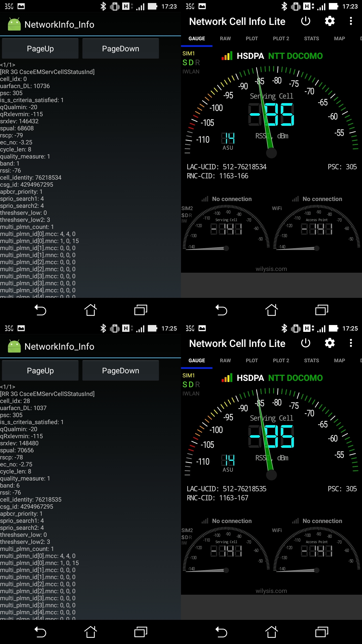Switch to the RAW tab on the 17:23 screen
Viewport: 362px width, 644px height.
pos(225,38)
